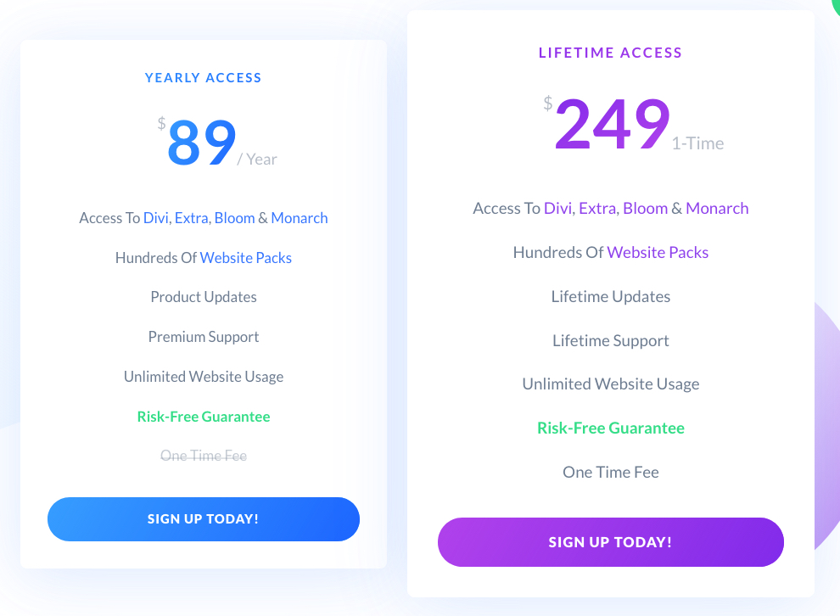
Task: Click the Lifetime Updates feature text
Action: tap(611, 297)
